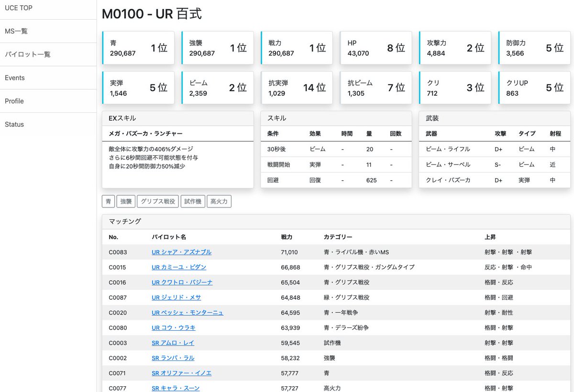Screen dimensions: 574x392
Task: Open pilot link UR ベッシェ・モンターニュ
Action: 188,313
